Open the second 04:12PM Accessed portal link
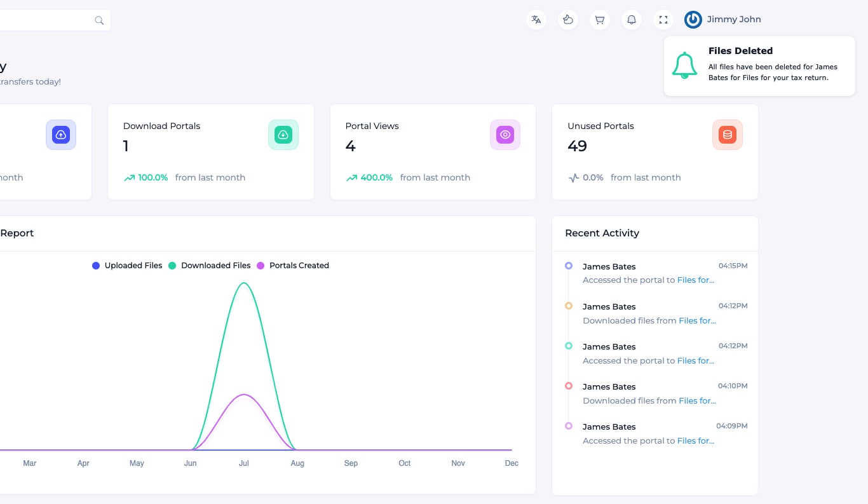The width and height of the screenshot is (868, 504). pos(696,360)
